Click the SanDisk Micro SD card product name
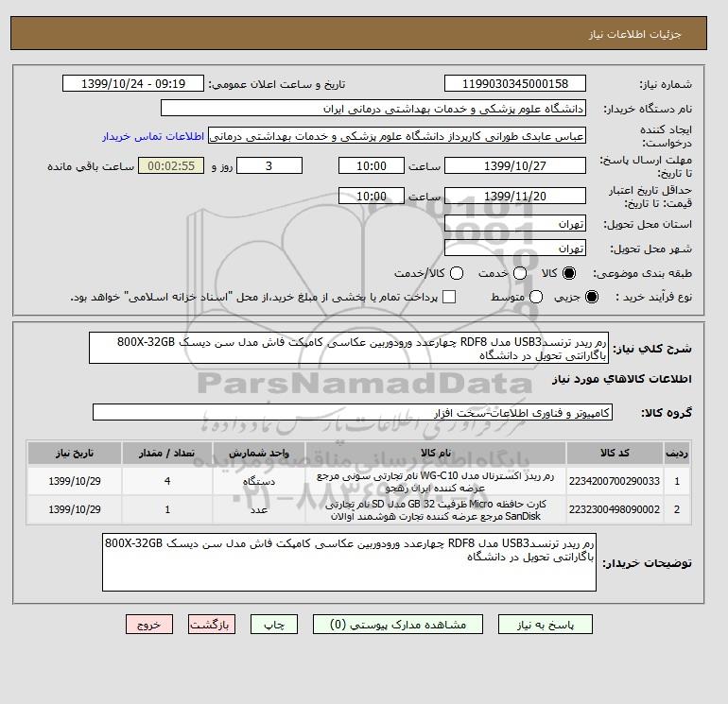The width and height of the screenshot is (728, 704). [x=436, y=510]
